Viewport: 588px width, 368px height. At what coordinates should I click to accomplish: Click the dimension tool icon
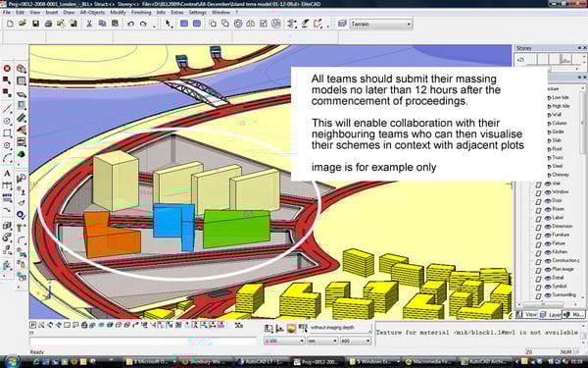click(7, 185)
